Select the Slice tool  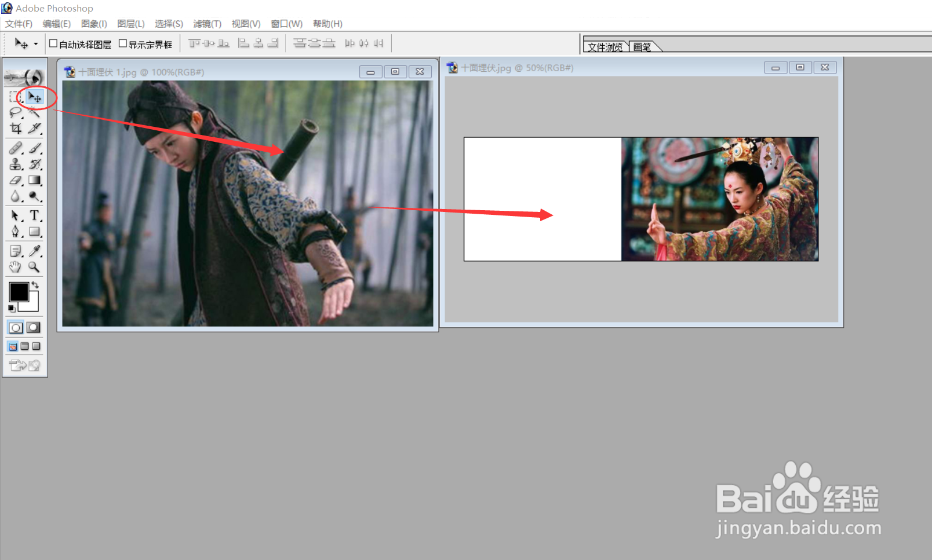pyautogui.click(x=35, y=129)
